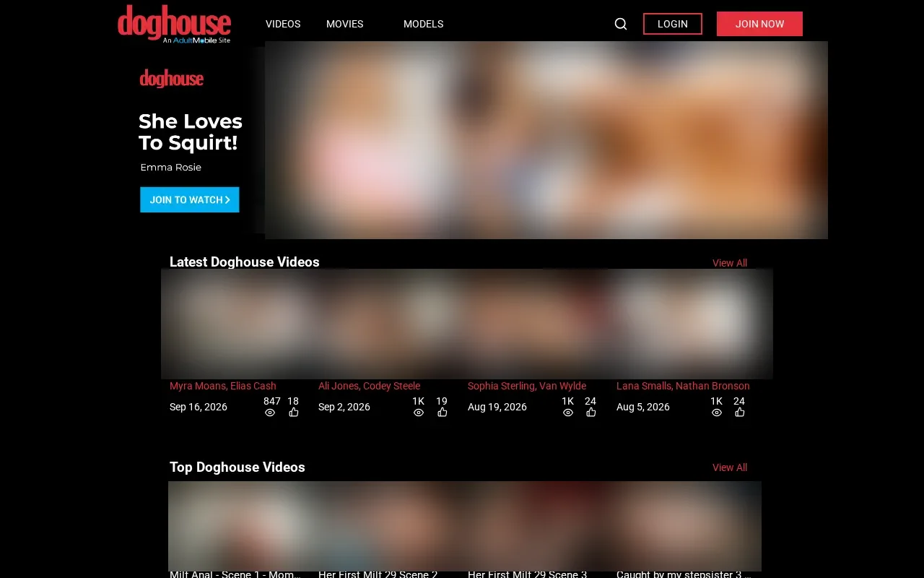924x578 pixels.
Task: Click the Sep 16, 2026 date text
Action: point(199,407)
